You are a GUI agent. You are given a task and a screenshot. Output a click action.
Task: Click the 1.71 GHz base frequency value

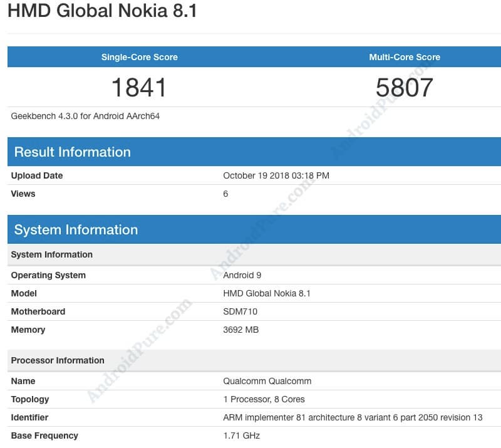coord(242,435)
